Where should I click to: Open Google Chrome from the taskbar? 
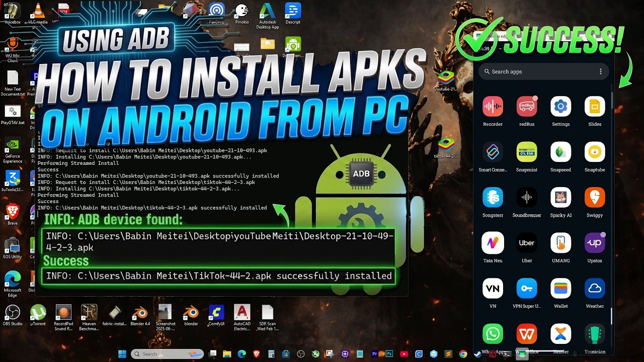463,354
